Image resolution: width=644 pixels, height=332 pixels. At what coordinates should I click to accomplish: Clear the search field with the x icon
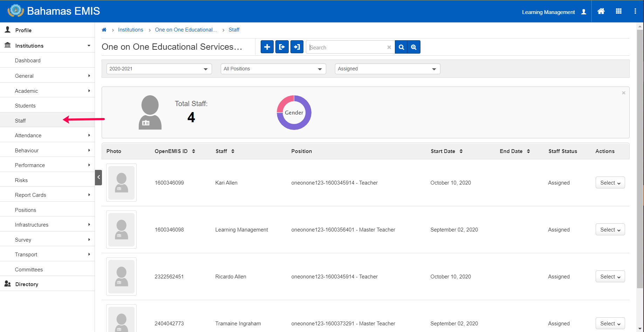(x=389, y=47)
